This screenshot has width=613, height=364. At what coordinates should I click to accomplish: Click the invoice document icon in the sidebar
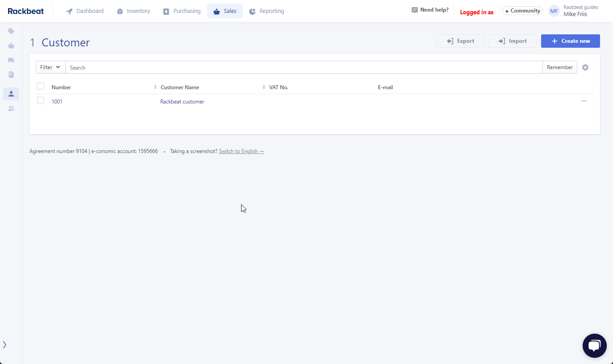11,74
